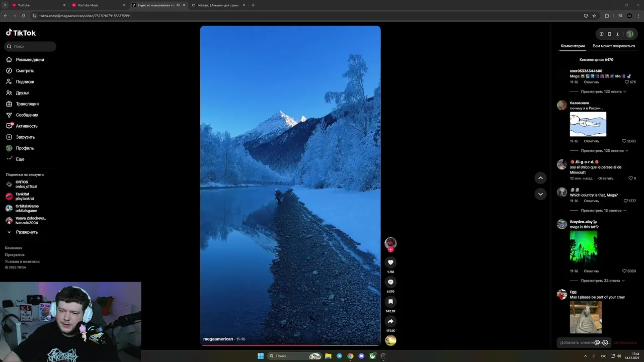Open Друзья in the sidebar
The image size is (644, 362).
tap(23, 93)
